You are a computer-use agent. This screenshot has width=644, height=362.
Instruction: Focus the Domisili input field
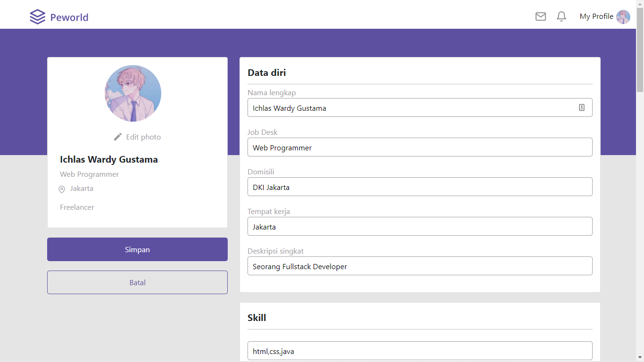click(x=420, y=187)
